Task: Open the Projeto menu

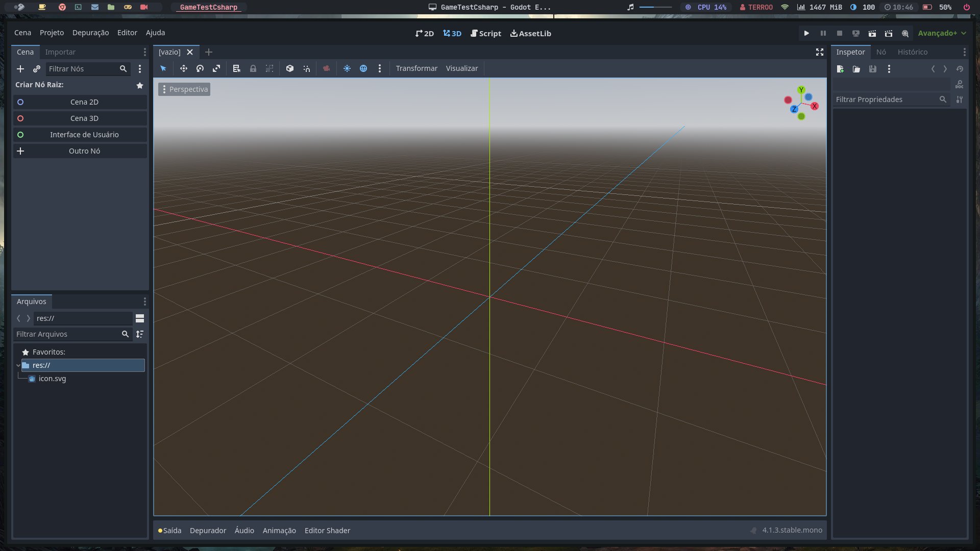Action: pos(52,33)
